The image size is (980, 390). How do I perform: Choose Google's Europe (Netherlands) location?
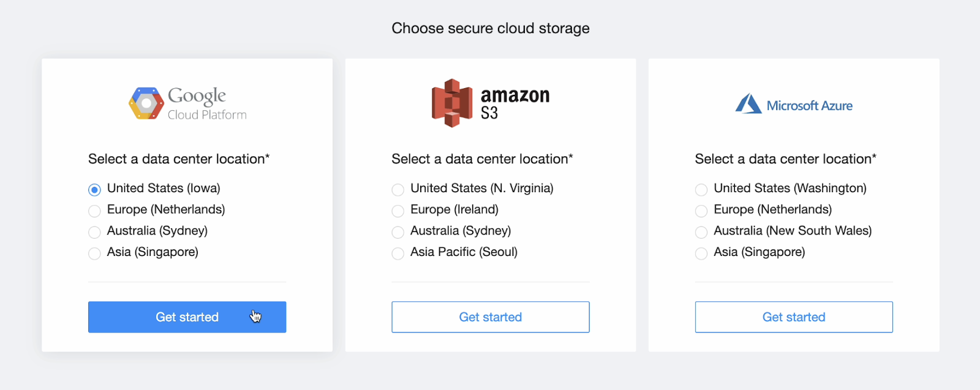94,211
